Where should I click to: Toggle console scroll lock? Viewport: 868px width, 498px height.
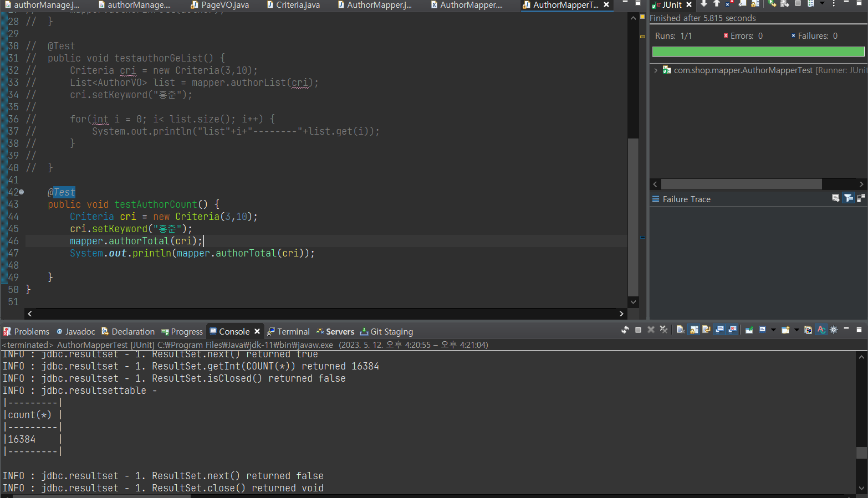coord(694,330)
